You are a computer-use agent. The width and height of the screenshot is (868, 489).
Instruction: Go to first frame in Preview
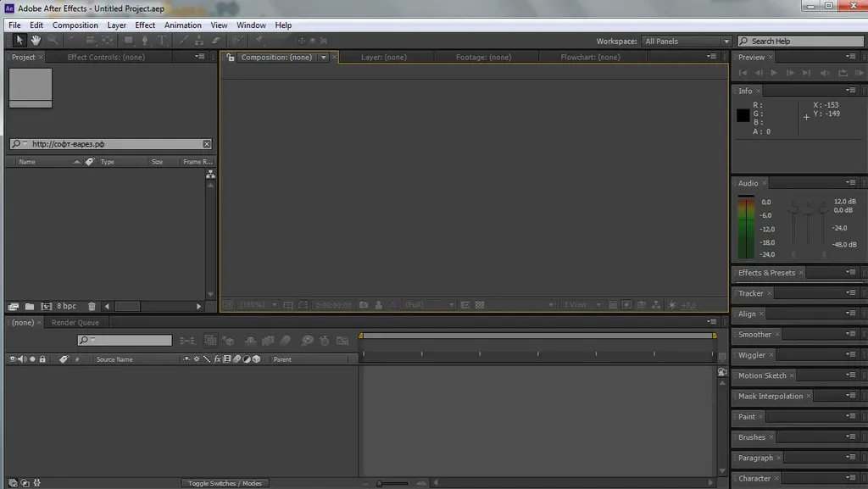(743, 73)
